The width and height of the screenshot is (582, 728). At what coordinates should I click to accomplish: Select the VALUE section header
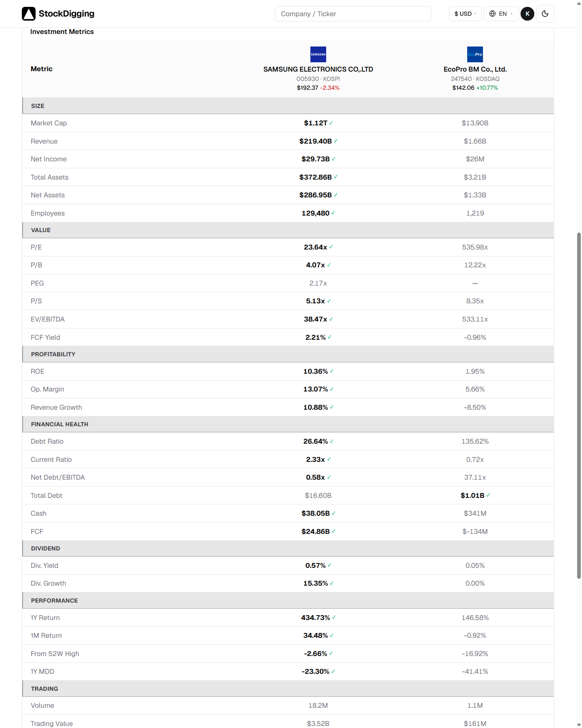288,230
